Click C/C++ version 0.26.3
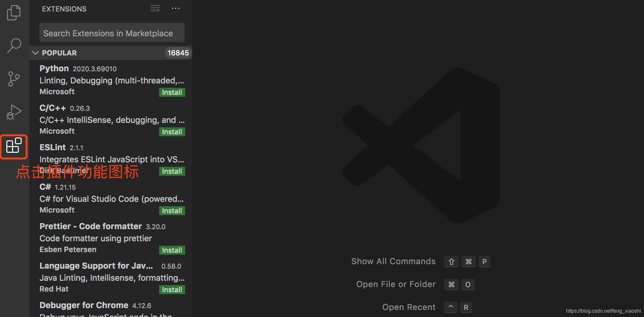Viewport: 644px width, 317px height. tap(80, 109)
